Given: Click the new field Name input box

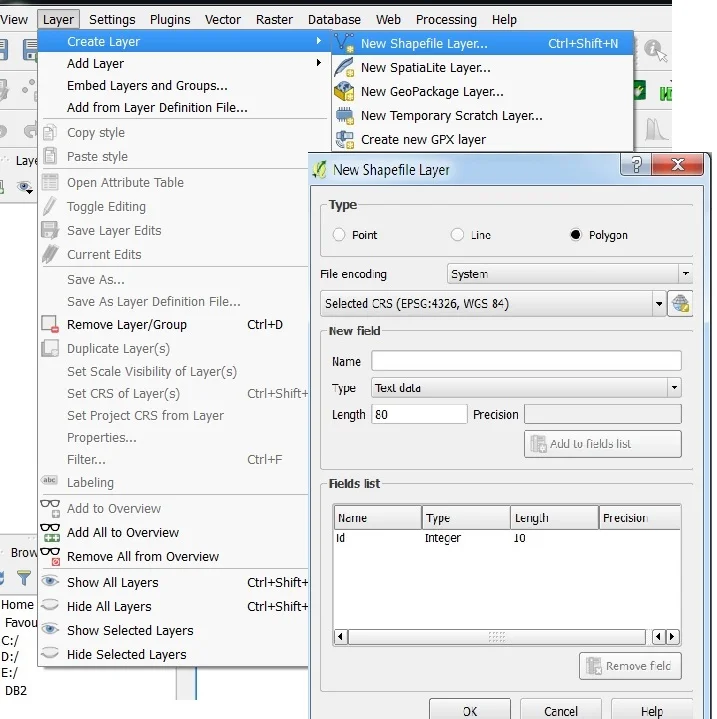Looking at the screenshot, I should pyautogui.click(x=525, y=361).
